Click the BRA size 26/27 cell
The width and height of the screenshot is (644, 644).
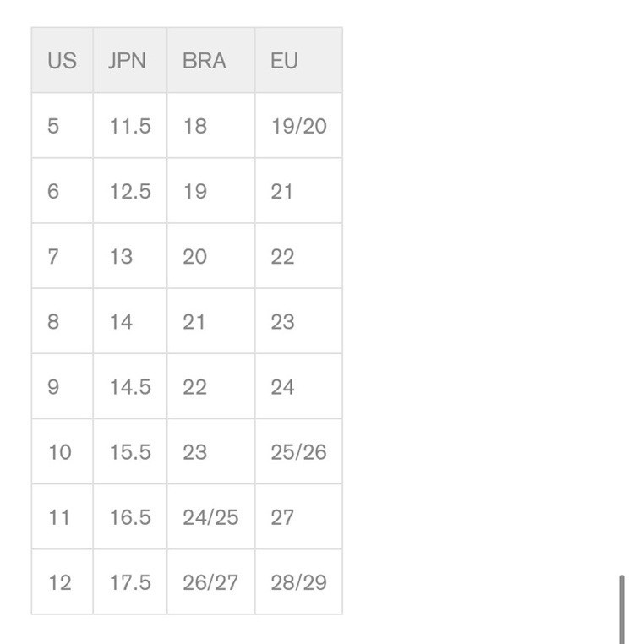[210, 581]
